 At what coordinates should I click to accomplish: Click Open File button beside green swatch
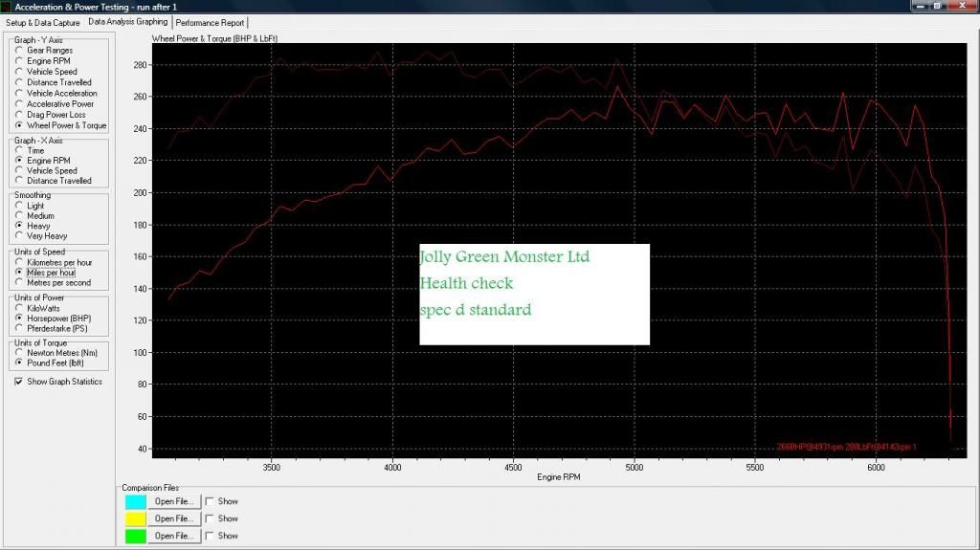173,536
